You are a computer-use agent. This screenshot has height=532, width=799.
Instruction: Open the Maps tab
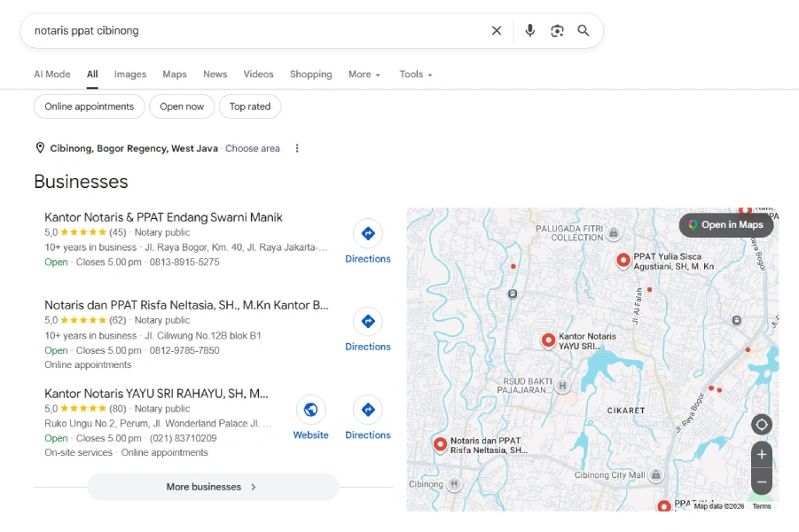[x=175, y=74]
